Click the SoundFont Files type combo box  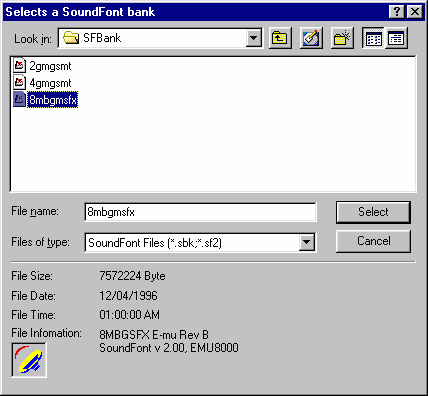pyautogui.click(x=200, y=242)
